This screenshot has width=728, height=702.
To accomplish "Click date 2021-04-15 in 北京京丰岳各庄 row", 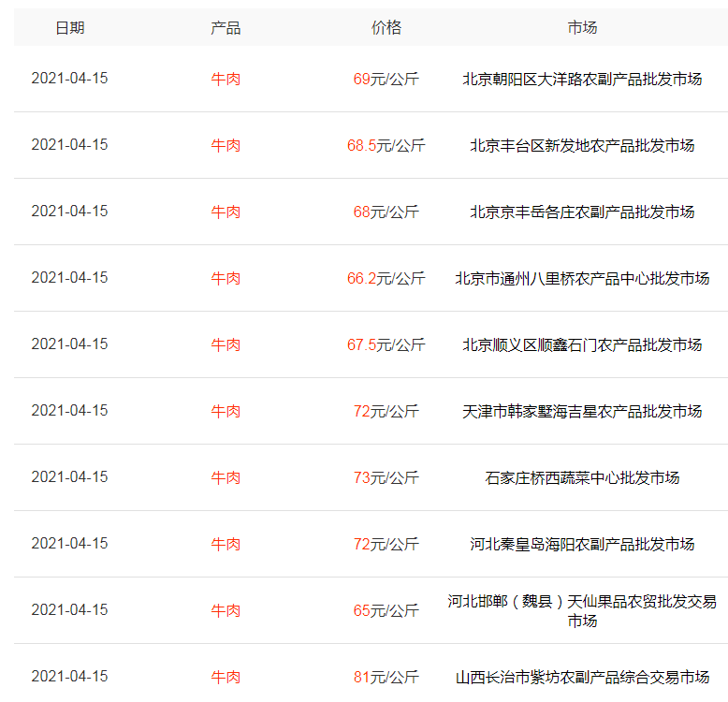I will click(69, 211).
